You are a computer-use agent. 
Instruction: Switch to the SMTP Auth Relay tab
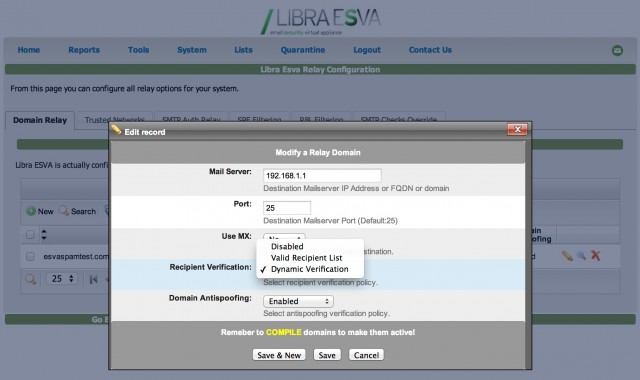(x=191, y=118)
